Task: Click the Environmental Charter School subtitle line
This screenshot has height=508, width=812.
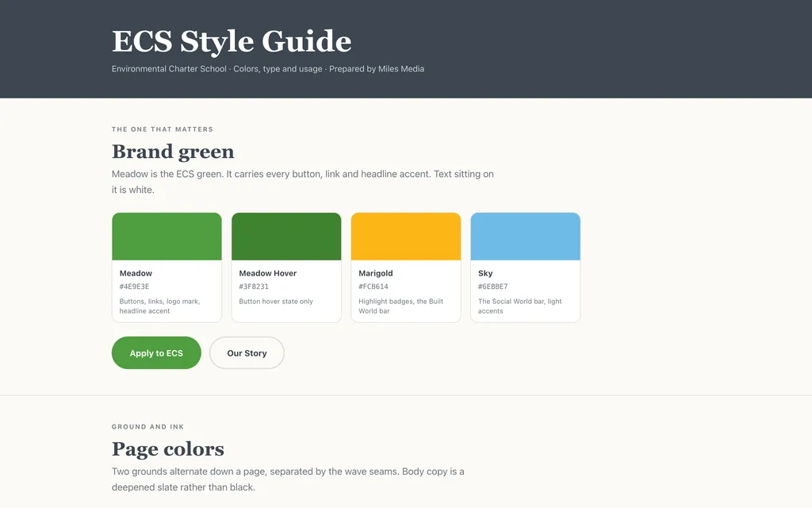Action: (x=268, y=69)
